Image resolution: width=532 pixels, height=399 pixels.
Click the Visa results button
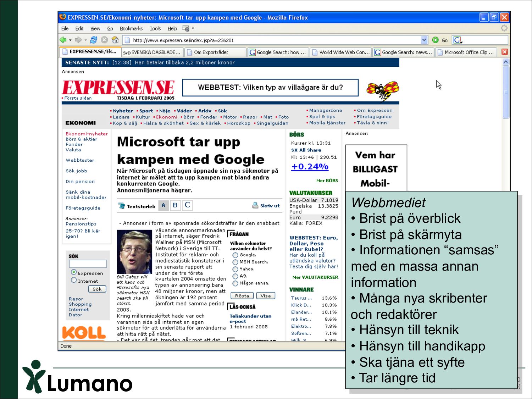[266, 296]
